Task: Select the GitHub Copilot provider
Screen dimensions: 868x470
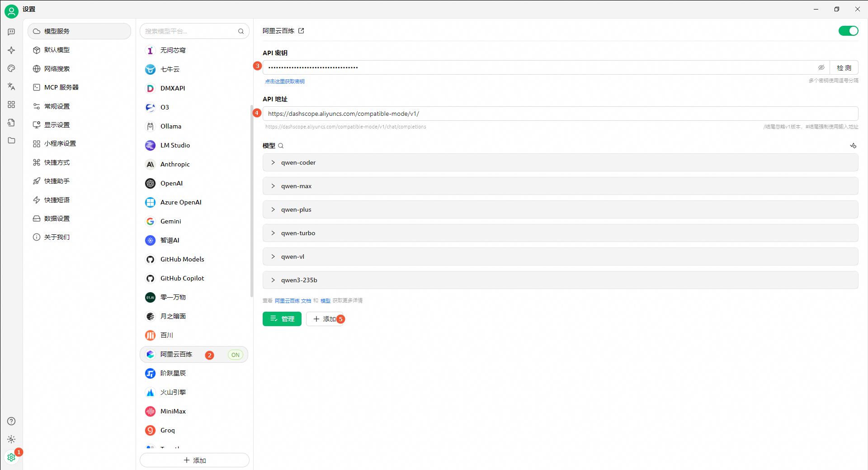Action: pyautogui.click(x=194, y=278)
